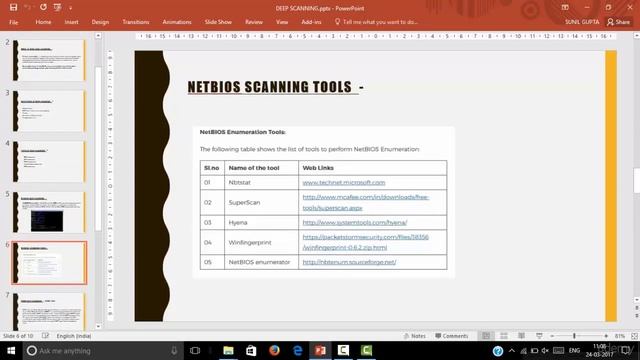Open the Transitions ribbon tab
The width and height of the screenshot is (640, 360).
pyautogui.click(x=136, y=22)
